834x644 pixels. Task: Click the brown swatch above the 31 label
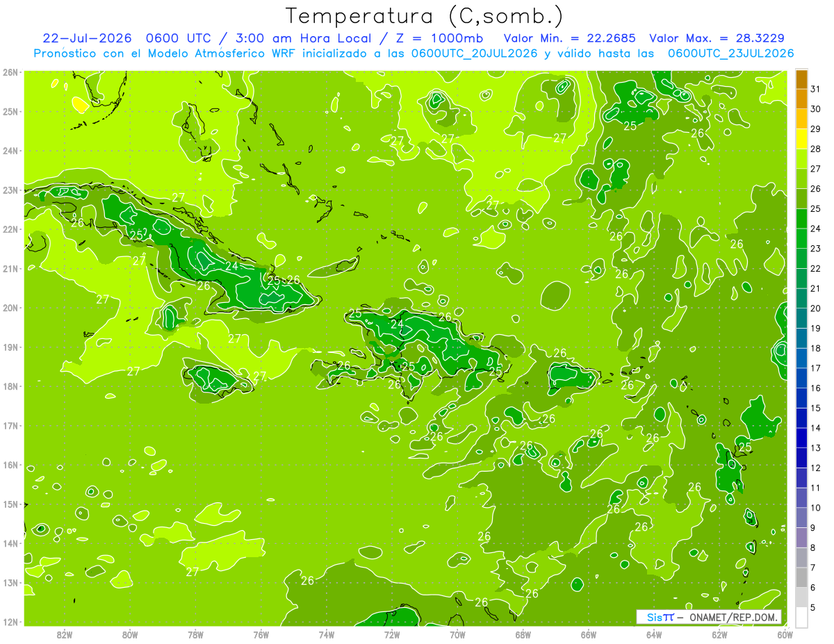[x=801, y=80]
